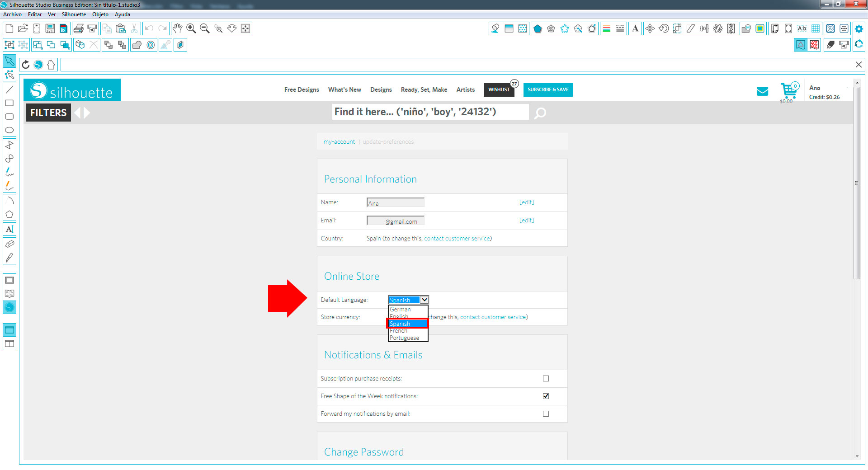Open the Editar menu

point(35,14)
